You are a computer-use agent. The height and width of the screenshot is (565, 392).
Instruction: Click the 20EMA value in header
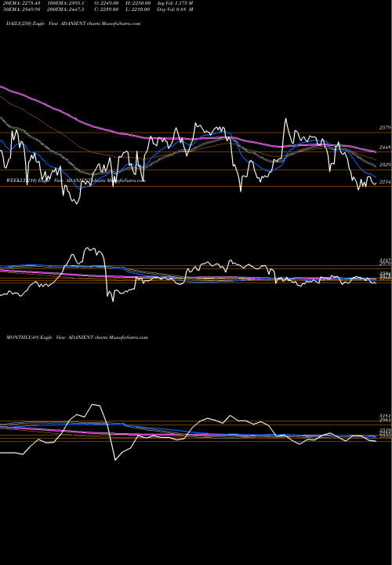(x=20, y=2)
